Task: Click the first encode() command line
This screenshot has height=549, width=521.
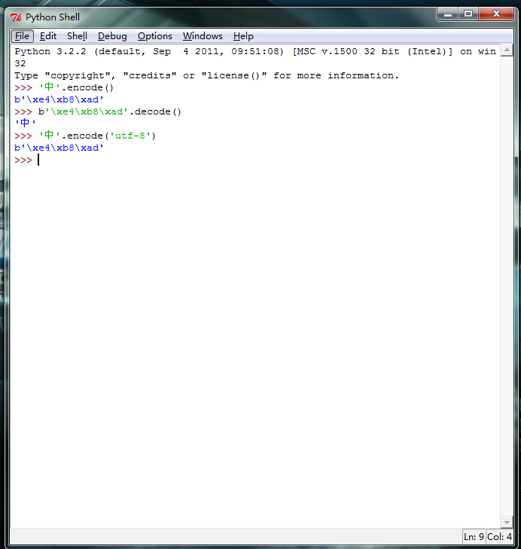Action: pos(64,88)
